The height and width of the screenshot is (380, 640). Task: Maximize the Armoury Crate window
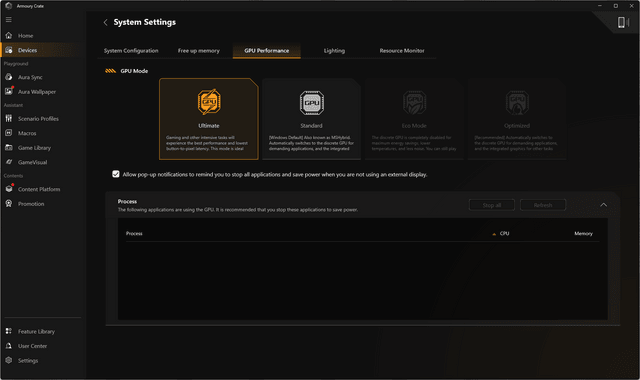[x=616, y=6]
